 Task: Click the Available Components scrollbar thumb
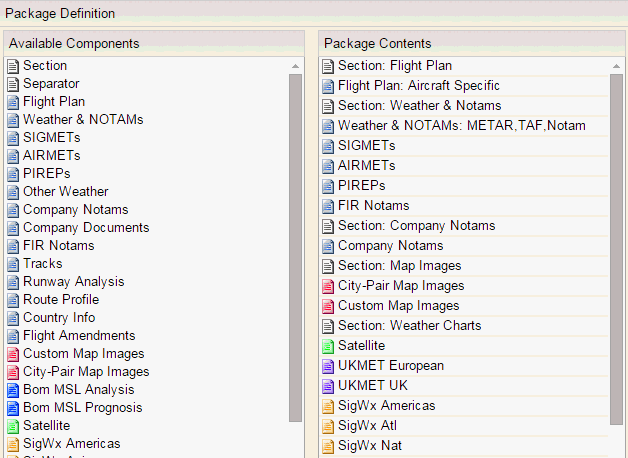click(x=296, y=248)
